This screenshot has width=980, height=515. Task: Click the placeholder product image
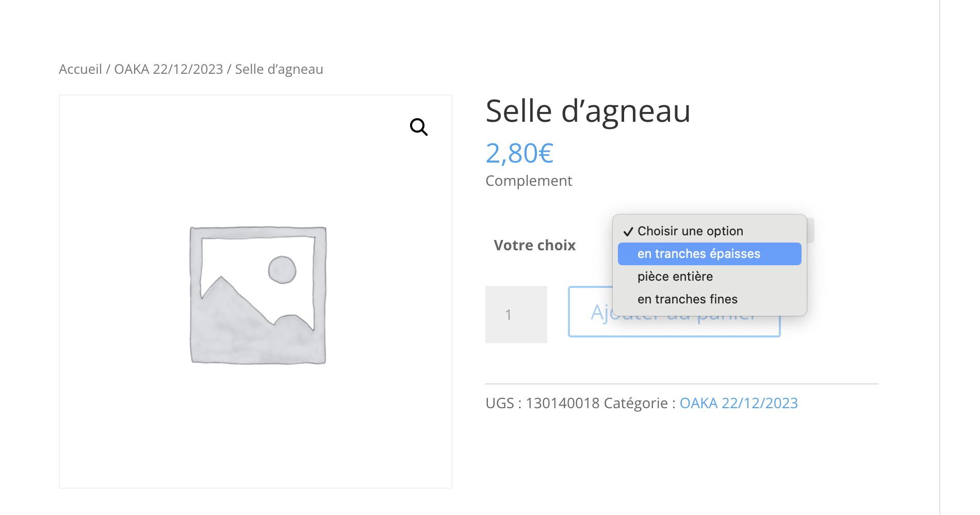coord(258,295)
